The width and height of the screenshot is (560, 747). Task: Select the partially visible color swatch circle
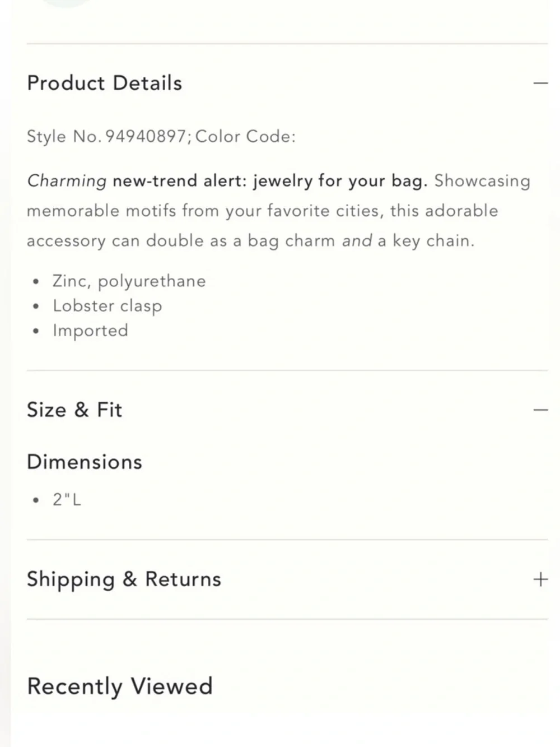67,3
